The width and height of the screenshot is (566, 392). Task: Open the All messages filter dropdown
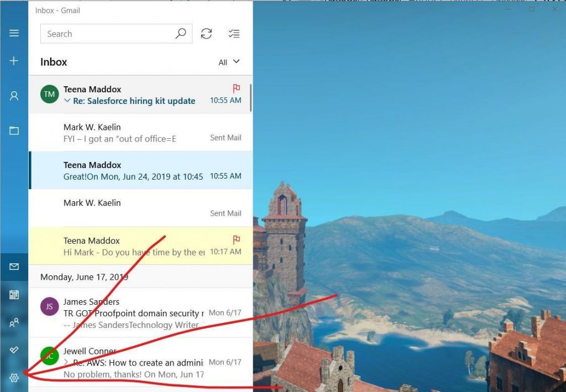[228, 62]
